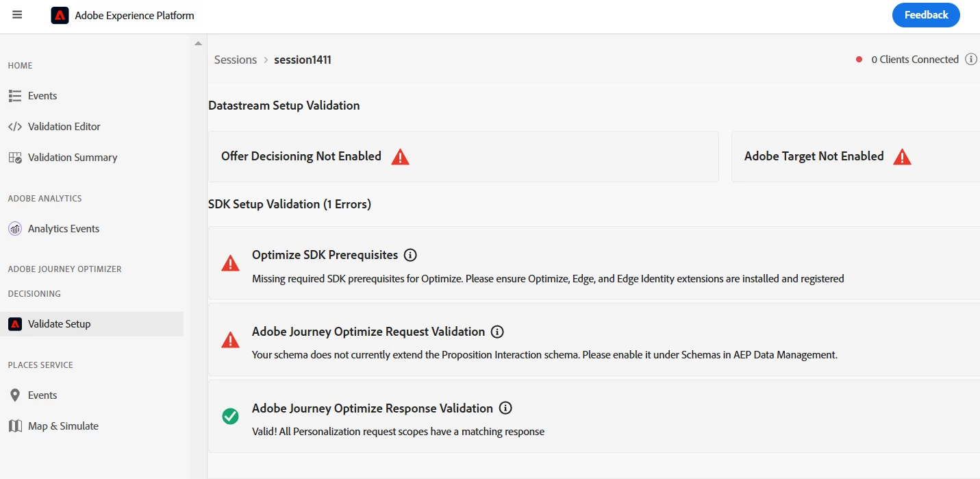Click warning triangle on Adobe Target card
The width and height of the screenshot is (980, 479).
tap(903, 157)
